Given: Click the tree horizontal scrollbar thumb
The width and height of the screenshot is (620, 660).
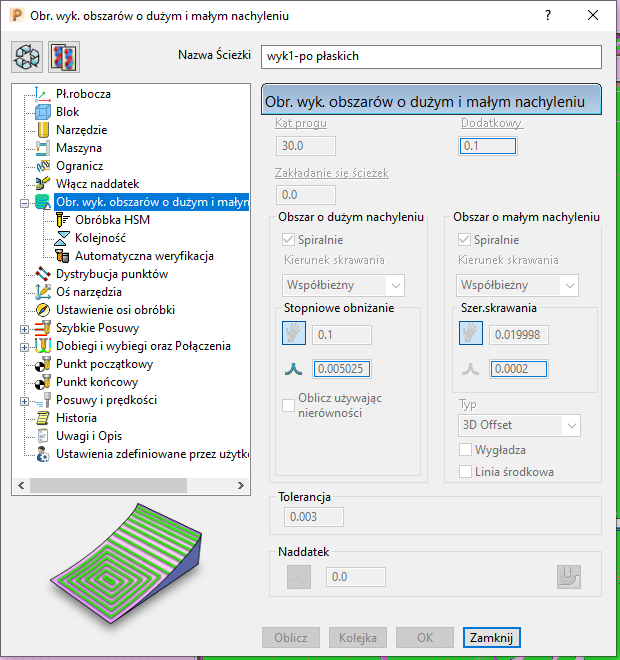Looking at the screenshot, I should 108,485.
